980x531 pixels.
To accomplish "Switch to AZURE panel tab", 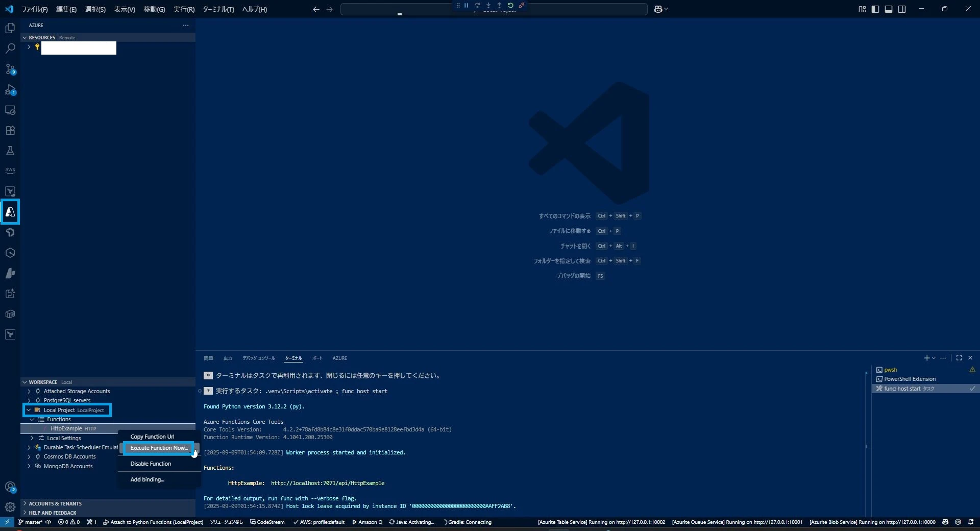I will pyautogui.click(x=339, y=358).
